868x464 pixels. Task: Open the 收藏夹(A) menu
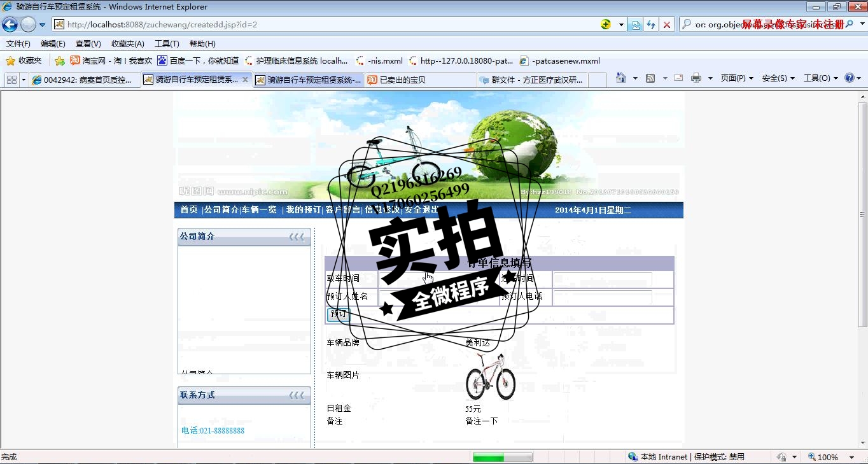pos(128,44)
